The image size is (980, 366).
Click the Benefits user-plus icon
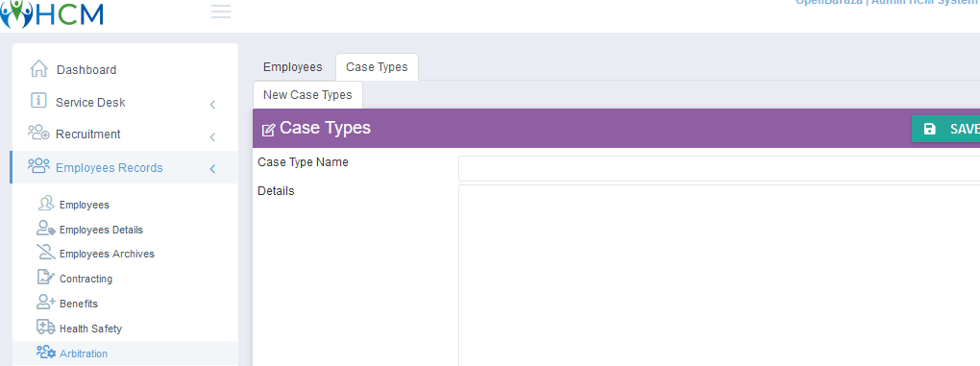coord(45,303)
